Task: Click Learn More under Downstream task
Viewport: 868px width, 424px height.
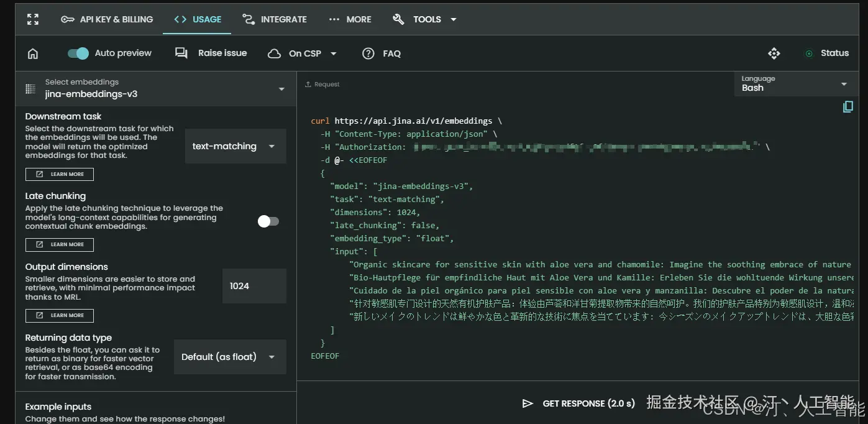Action: click(x=60, y=174)
